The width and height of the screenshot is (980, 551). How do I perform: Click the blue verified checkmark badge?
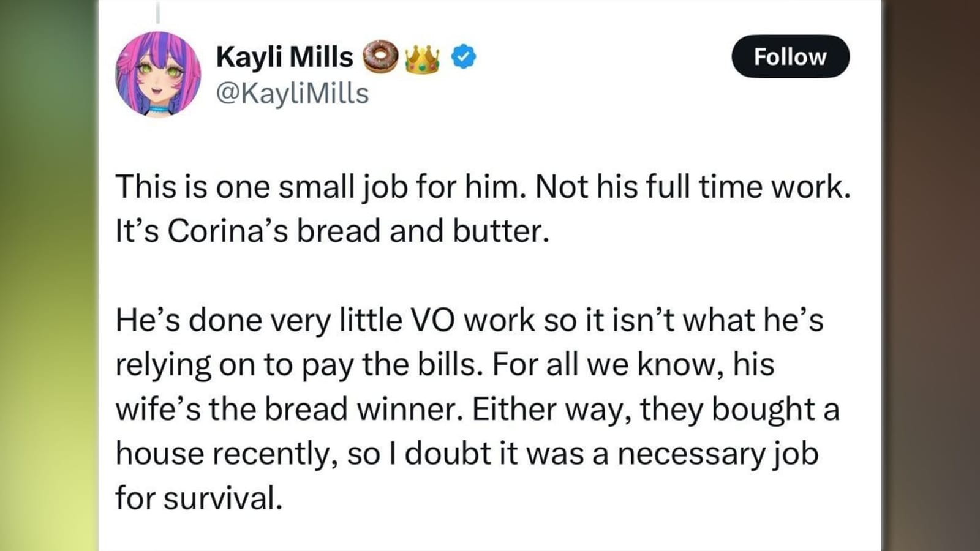[x=464, y=57]
